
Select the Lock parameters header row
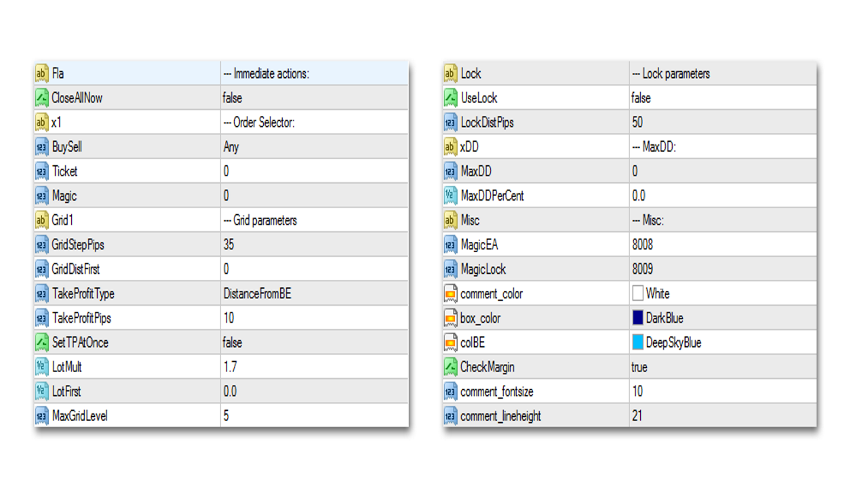click(629, 74)
